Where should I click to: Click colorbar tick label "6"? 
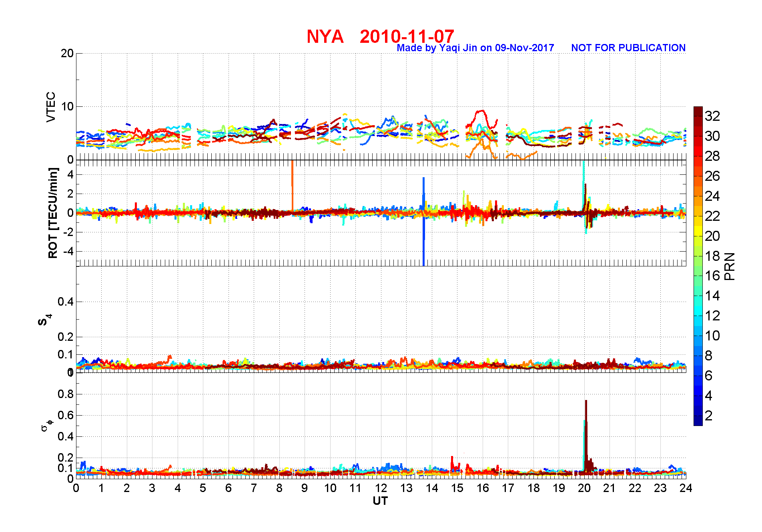click(x=708, y=376)
